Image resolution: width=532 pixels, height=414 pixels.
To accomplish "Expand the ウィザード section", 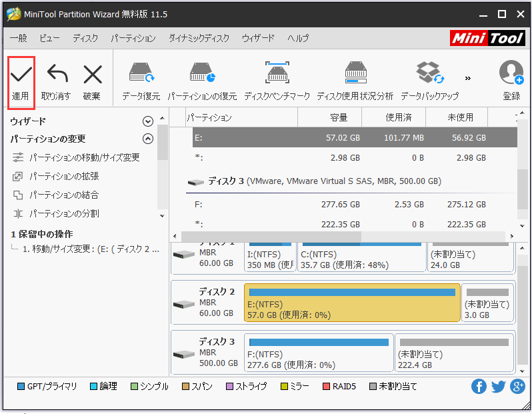I will pyautogui.click(x=148, y=121).
